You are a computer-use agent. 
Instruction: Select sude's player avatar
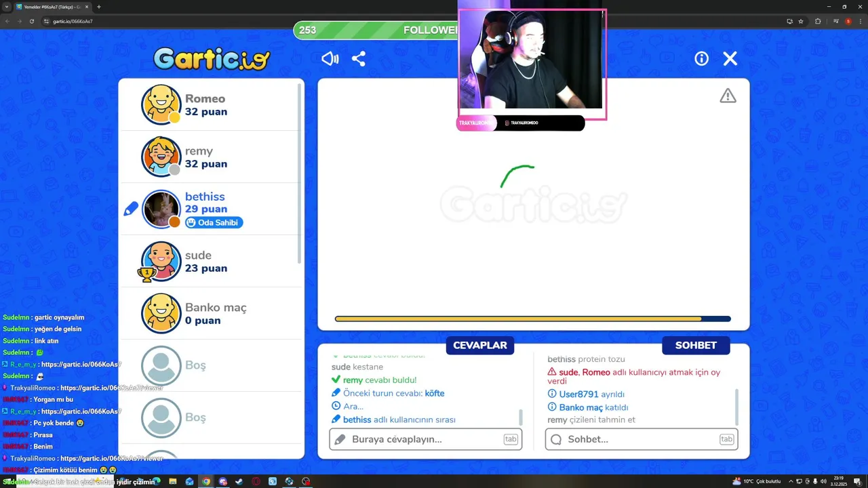tap(161, 261)
